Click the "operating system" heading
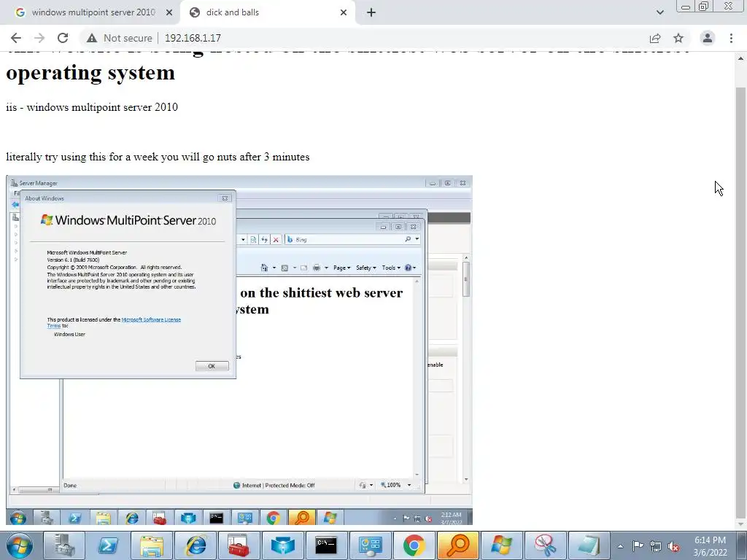This screenshot has width=747, height=560. tap(90, 73)
